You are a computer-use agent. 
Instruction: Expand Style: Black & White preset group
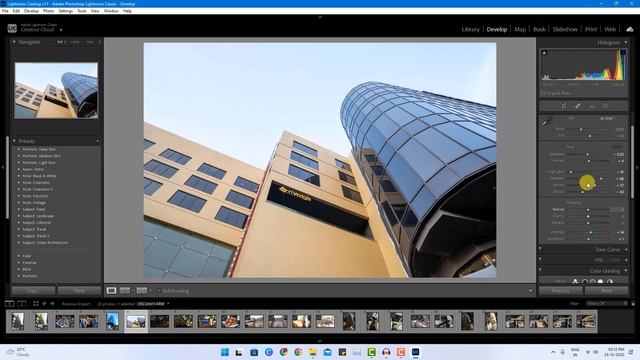(19, 176)
